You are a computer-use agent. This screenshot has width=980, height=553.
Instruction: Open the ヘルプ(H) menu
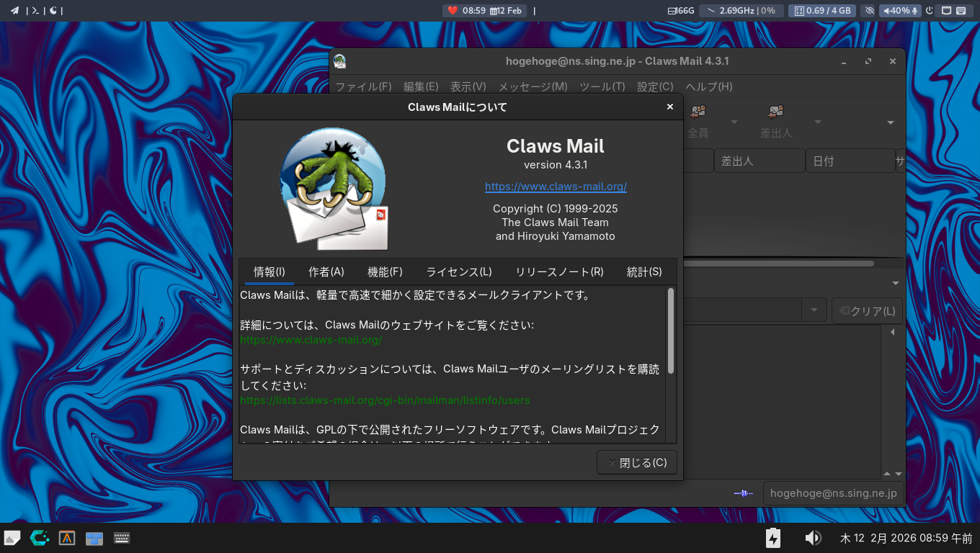pyautogui.click(x=709, y=86)
